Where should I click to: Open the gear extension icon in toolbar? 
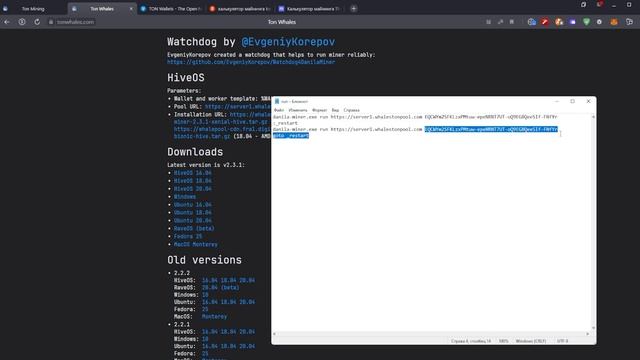click(x=599, y=22)
